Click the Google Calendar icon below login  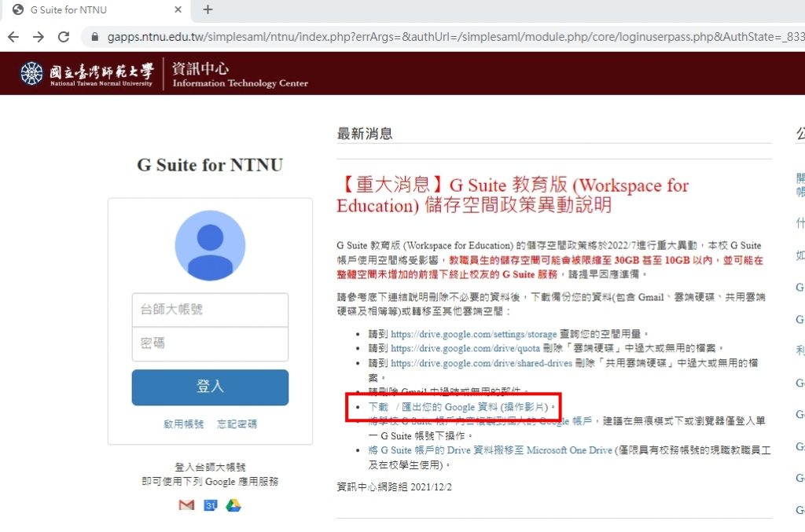tap(211, 505)
